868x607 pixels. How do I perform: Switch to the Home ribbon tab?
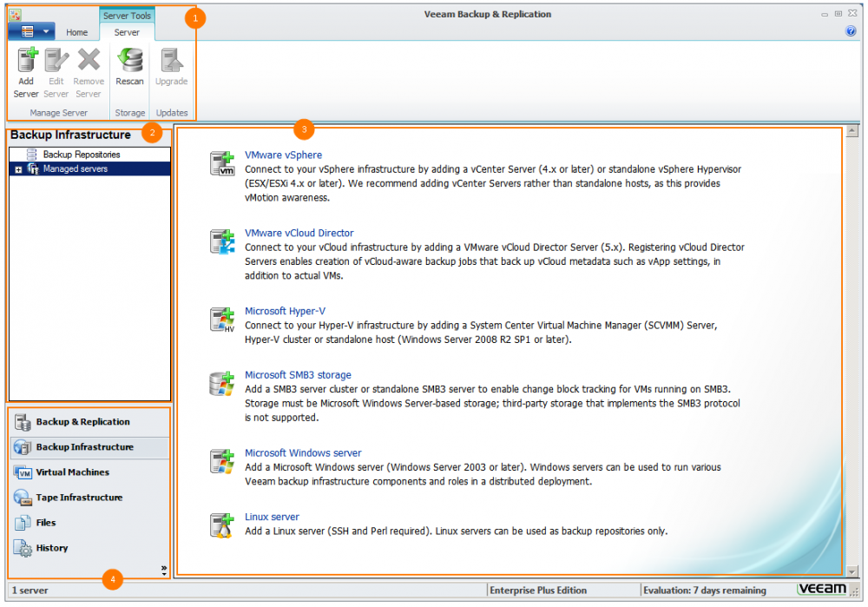pos(77,32)
